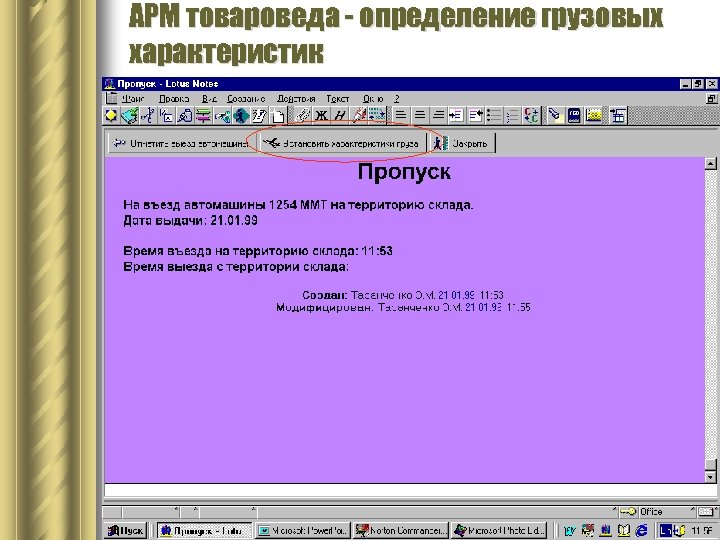
Task: Click Время въезда на территорию склада line
Action: click(x=258, y=251)
